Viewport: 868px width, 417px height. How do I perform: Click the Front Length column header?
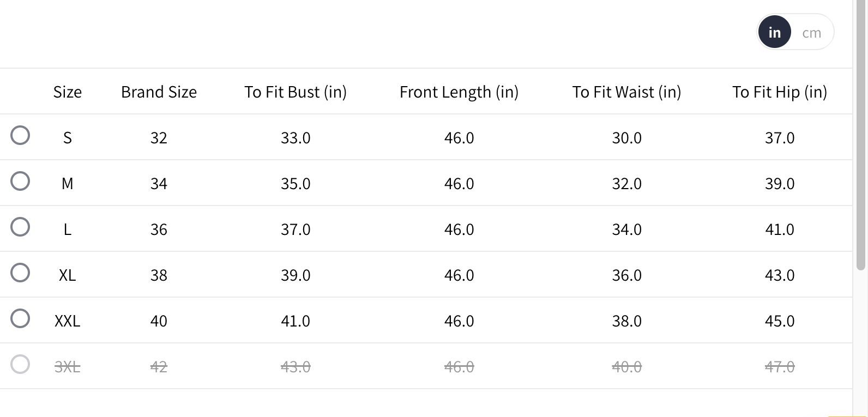pyautogui.click(x=459, y=92)
